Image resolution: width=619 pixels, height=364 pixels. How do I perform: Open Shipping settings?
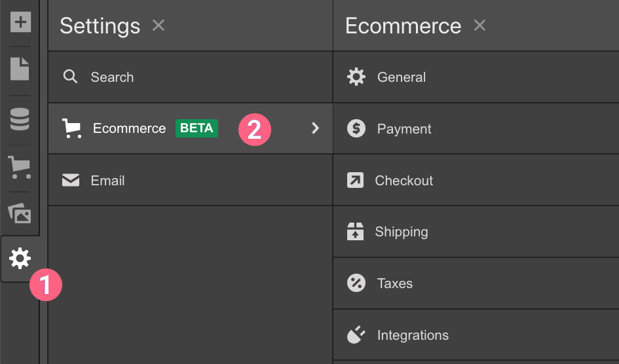tap(401, 232)
